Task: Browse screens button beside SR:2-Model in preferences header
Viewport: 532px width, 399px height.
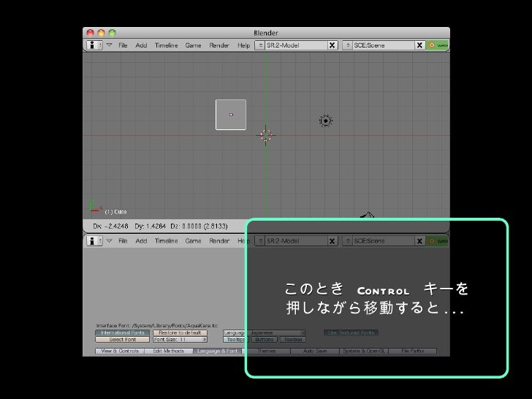Action: pyautogui.click(x=260, y=240)
